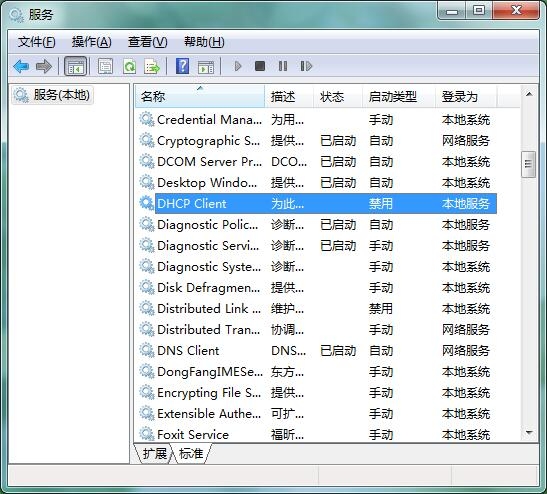Viewport: 547px width, 494px height.
Task: Click the scrollbar down arrow in the list
Action: point(529,433)
